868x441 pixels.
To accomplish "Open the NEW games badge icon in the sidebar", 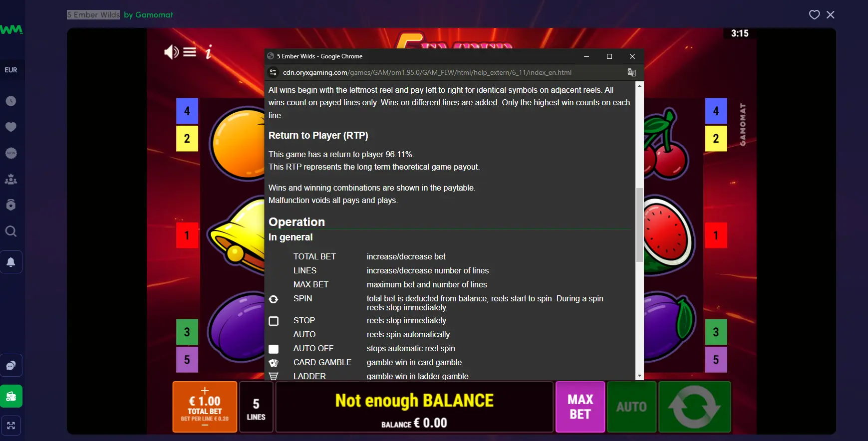I will tap(11, 153).
